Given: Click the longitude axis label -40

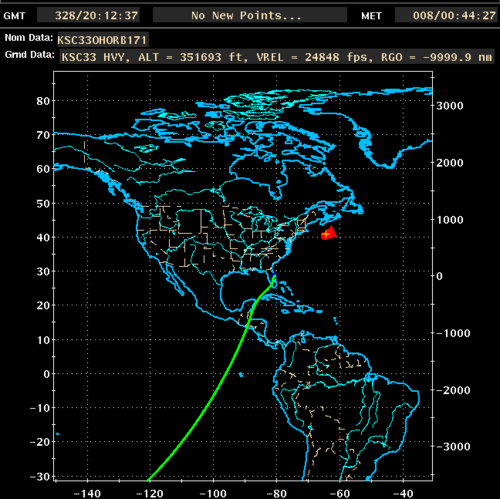Looking at the screenshot, I should click(403, 494).
